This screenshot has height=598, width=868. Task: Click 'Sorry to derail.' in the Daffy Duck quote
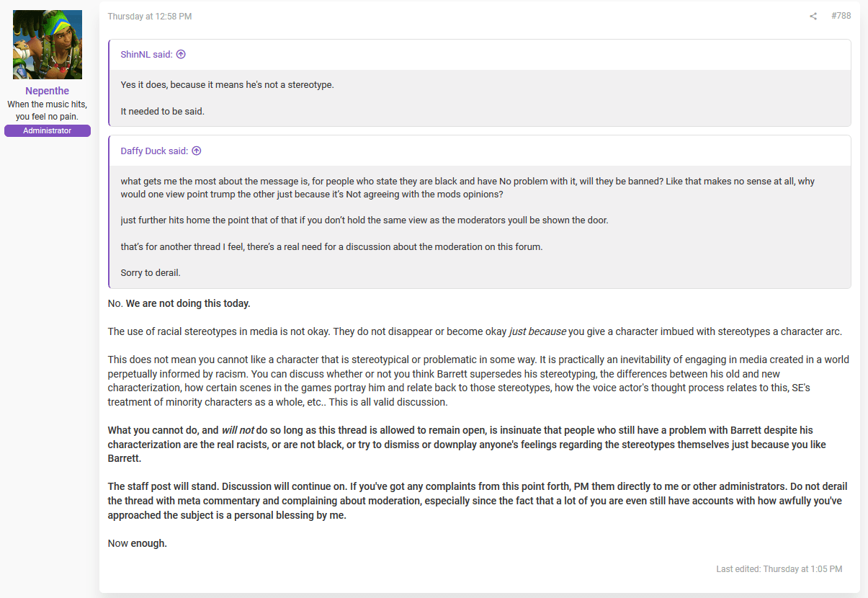point(151,273)
